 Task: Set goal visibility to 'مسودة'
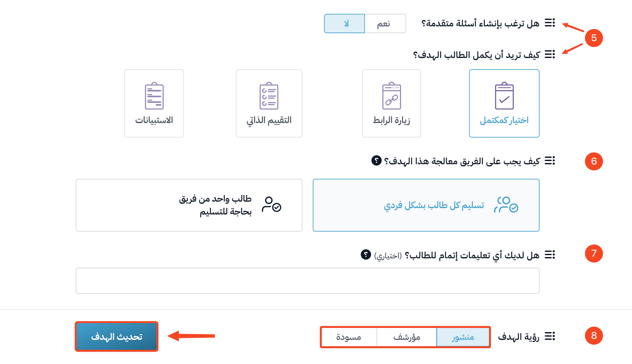coord(349,337)
